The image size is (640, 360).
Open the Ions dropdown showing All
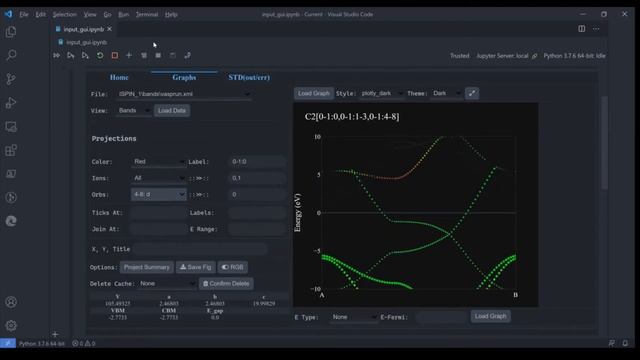158,178
